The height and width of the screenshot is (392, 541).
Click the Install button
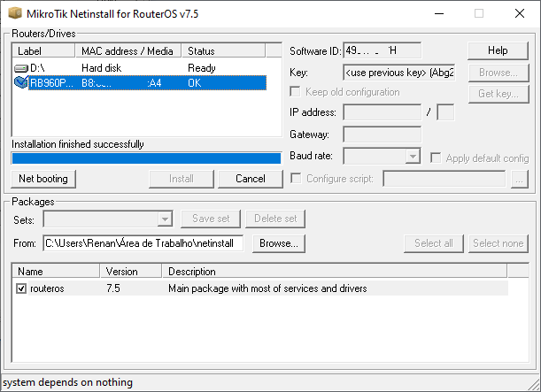182,179
